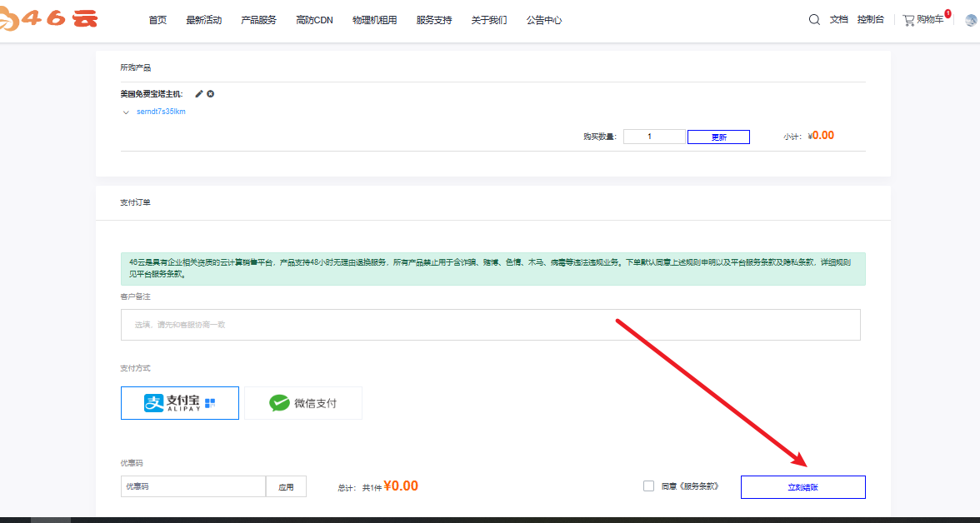This screenshot has width=980, height=523.
Task: Open the shopping cart (购物车) icon
Action: point(908,19)
